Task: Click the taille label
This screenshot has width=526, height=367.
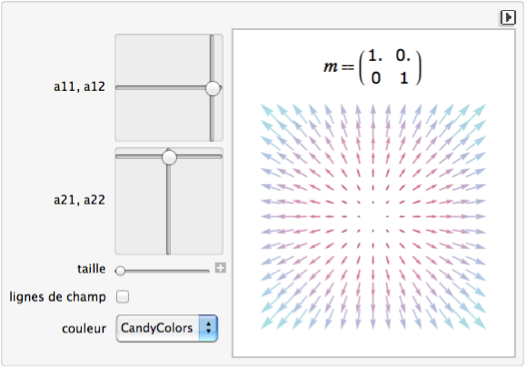Action: [x=91, y=269]
